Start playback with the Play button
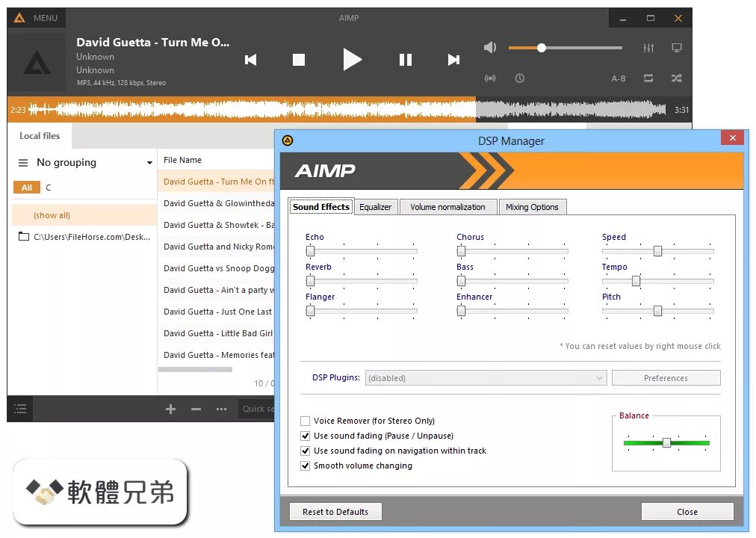The width and height of the screenshot is (756, 538). tap(352, 60)
